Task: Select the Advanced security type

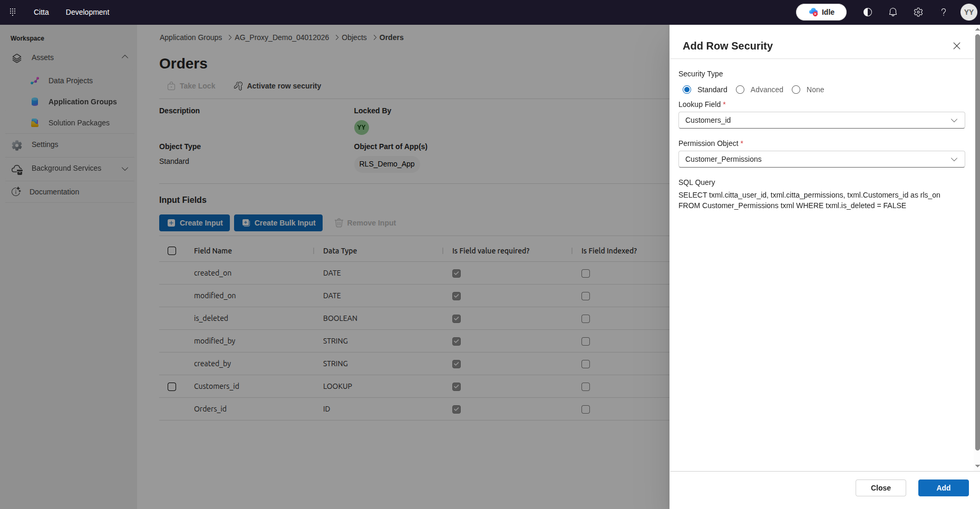Action: point(740,90)
